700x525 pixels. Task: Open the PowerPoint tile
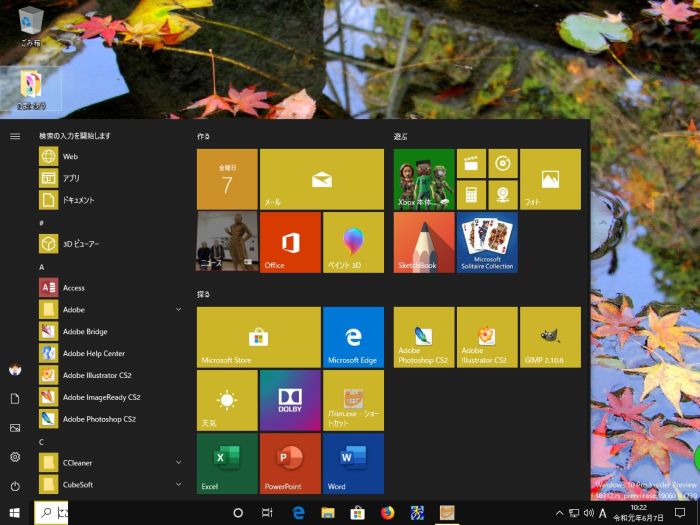(290, 463)
